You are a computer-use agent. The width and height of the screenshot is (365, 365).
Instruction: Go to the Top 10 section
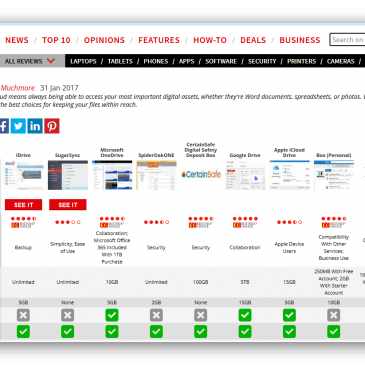click(x=56, y=40)
